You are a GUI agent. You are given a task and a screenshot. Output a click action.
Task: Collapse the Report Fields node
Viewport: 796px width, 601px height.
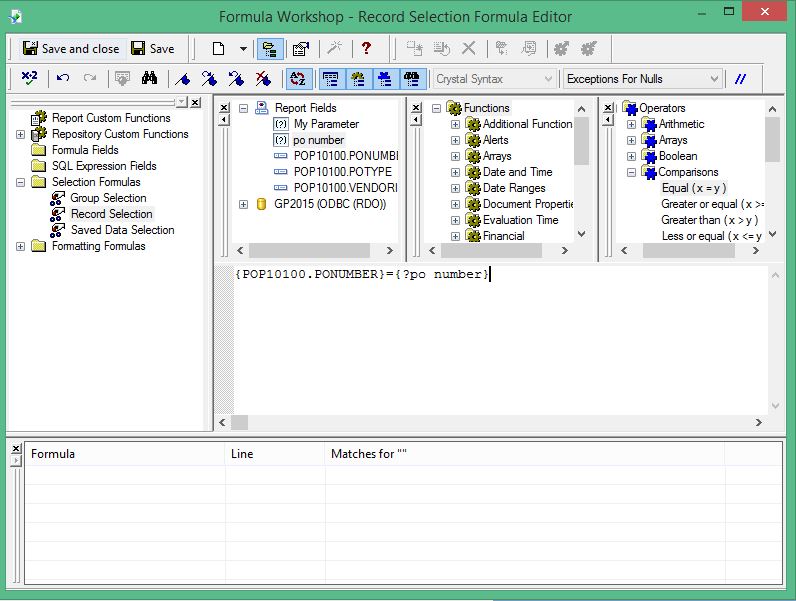(x=243, y=108)
